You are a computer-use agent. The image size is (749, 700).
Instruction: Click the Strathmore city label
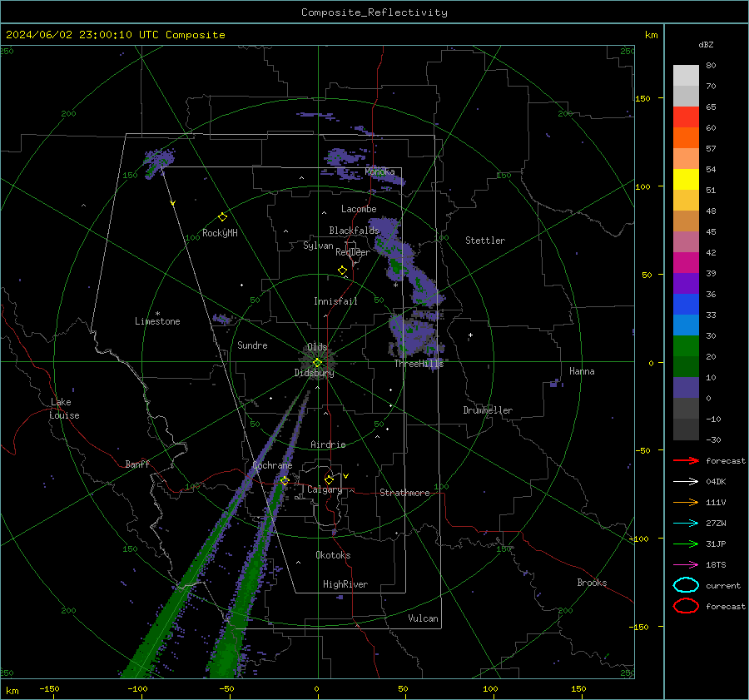click(404, 493)
